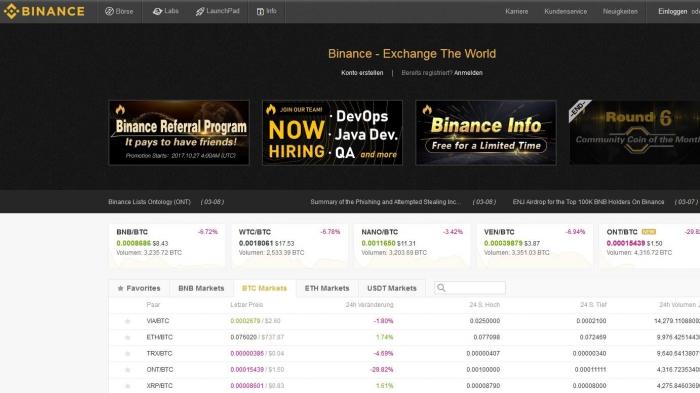Click the search magnifier icon
Image resolution: width=700 pixels, height=393 pixels.
[441, 288]
